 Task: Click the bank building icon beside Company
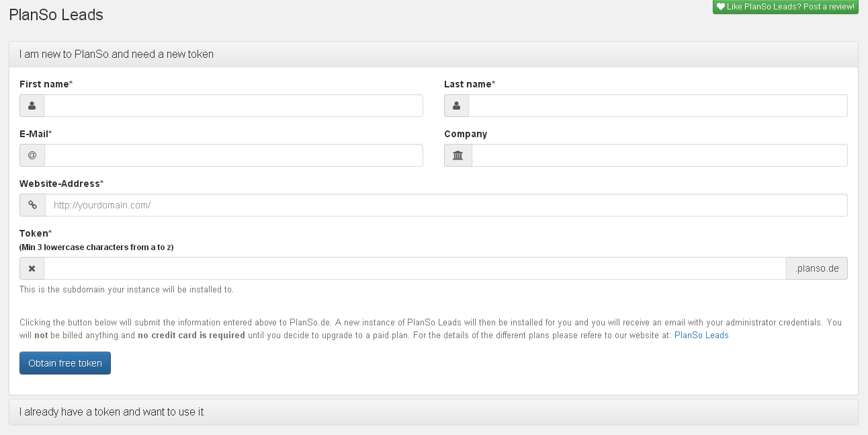pyautogui.click(x=458, y=155)
